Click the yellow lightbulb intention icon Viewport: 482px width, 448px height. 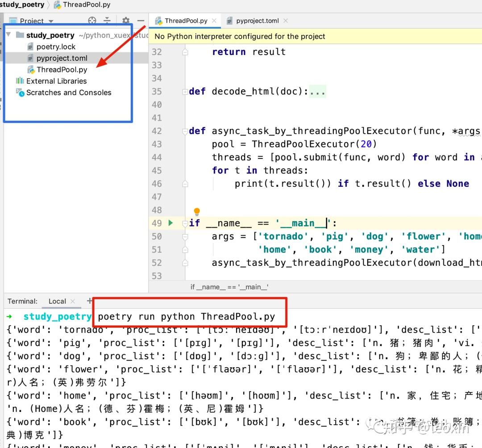tap(197, 211)
